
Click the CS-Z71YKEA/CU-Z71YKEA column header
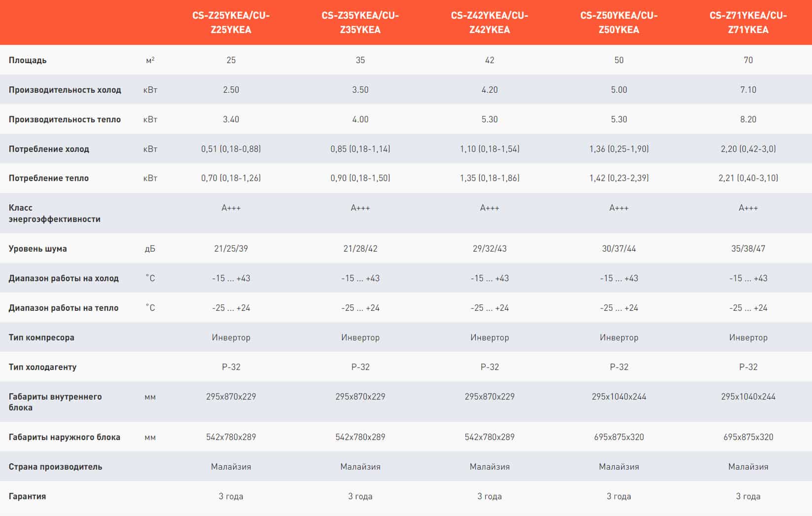[x=748, y=23]
